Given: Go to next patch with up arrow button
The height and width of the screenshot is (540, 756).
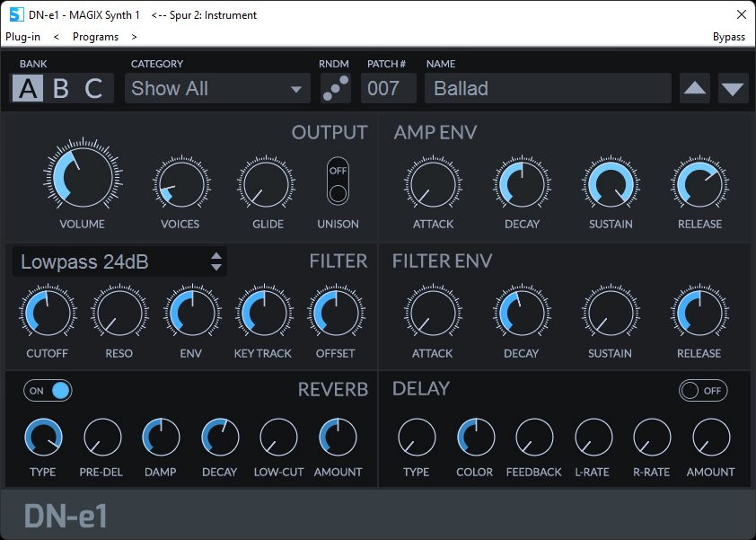Looking at the screenshot, I should click(x=694, y=88).
